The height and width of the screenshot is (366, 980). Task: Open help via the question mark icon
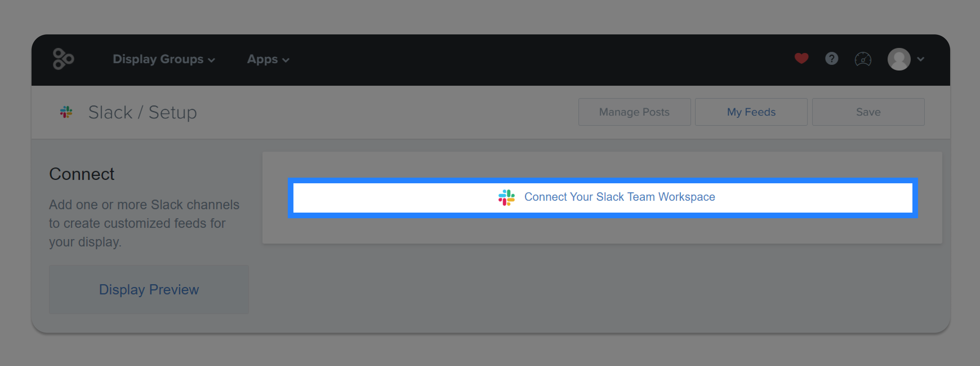[832, 59]
